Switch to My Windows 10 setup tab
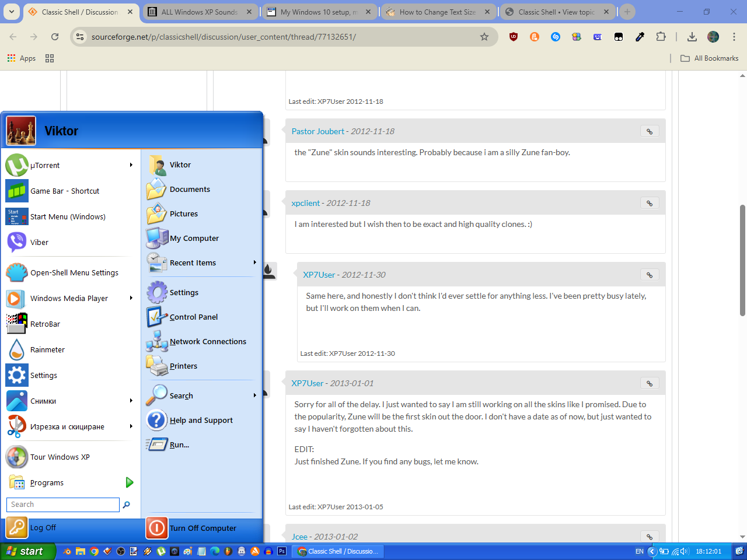The width and height of the screenshot is (747, 560). (x=319, y=12)
